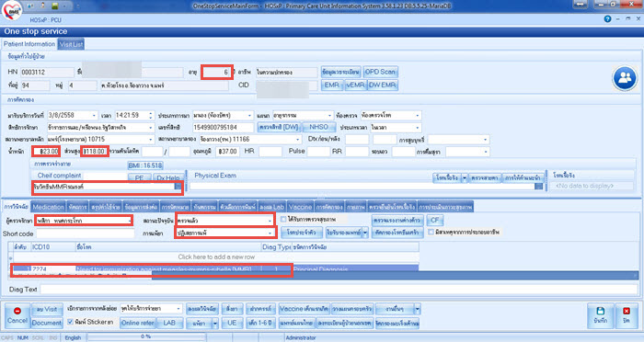The width and height of the screenshot is (644, 342).
Task: Toggle the health check received checkbox
Action: [x=283, y=219]
